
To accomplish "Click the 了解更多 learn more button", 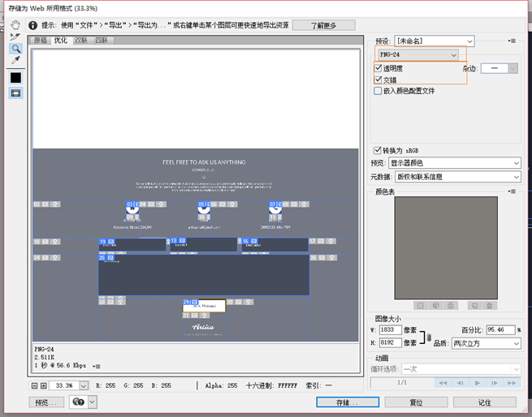I will (322, 25).
